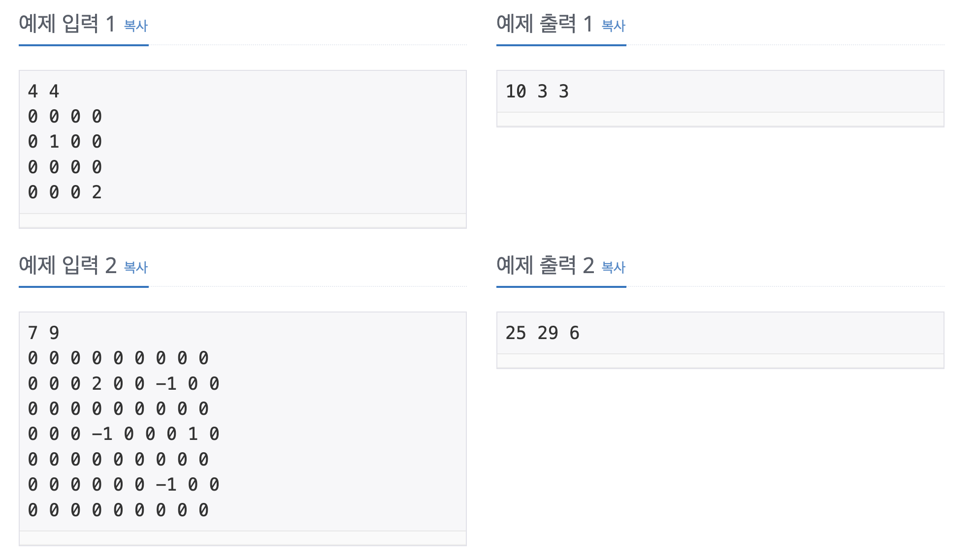Click the '0 0 0 2' row in input 1
The width and height of the screenshot is (978, 560).
click(65, 192)
